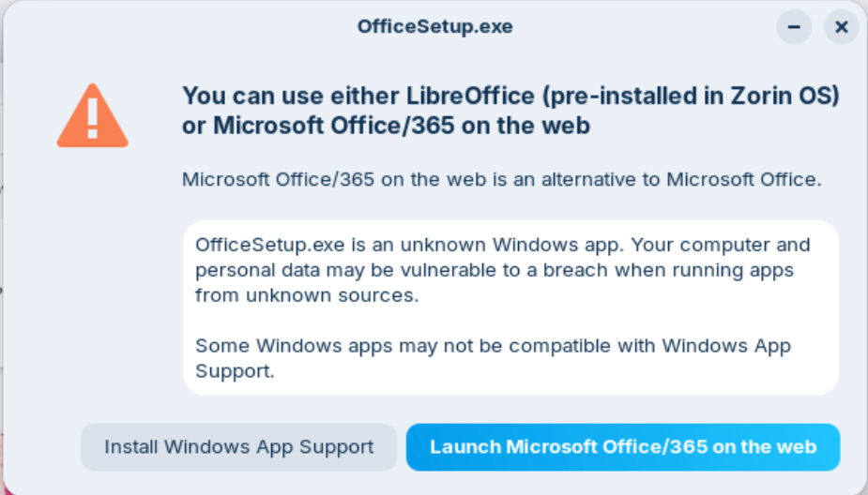Minimize the OfficeSetup.exe dialog
Viewport: 868px width, 495px height.
click(x=794, y=27)
